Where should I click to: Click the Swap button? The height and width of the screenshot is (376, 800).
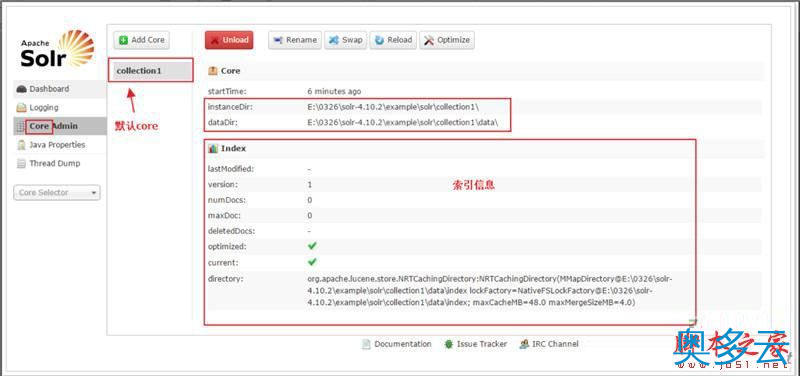coord(345,40)
